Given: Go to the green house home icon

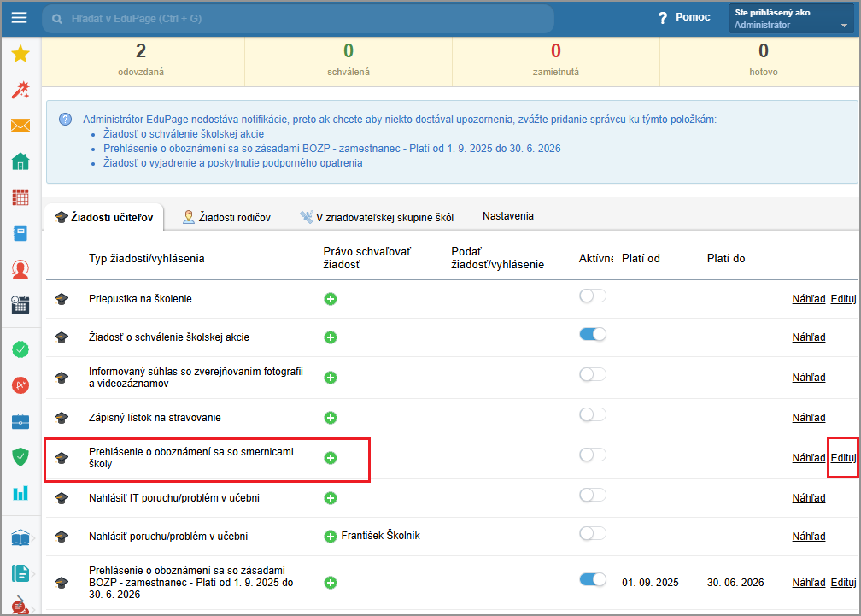Looking at the screenshot, I should (x=20, y=161).
